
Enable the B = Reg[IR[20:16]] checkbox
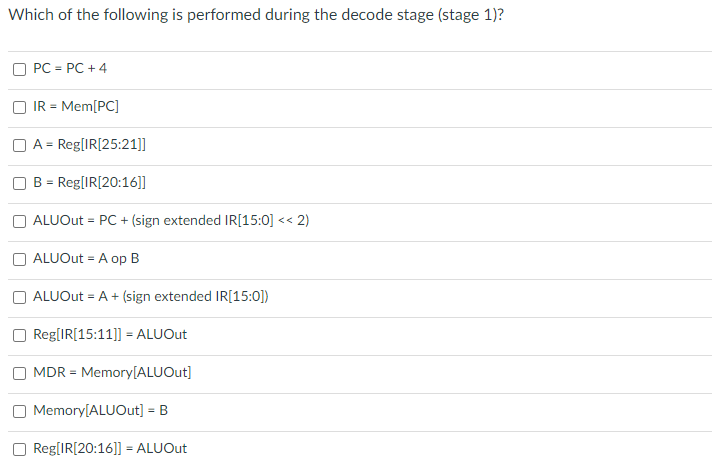tap(19, 183)
